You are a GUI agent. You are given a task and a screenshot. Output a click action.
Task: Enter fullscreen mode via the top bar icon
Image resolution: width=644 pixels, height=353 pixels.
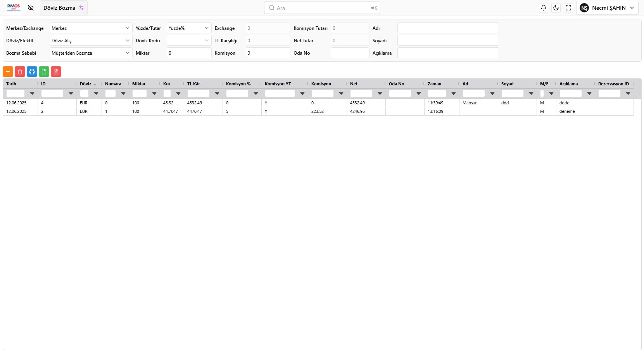pyautogui.click(x=568, y=8)
